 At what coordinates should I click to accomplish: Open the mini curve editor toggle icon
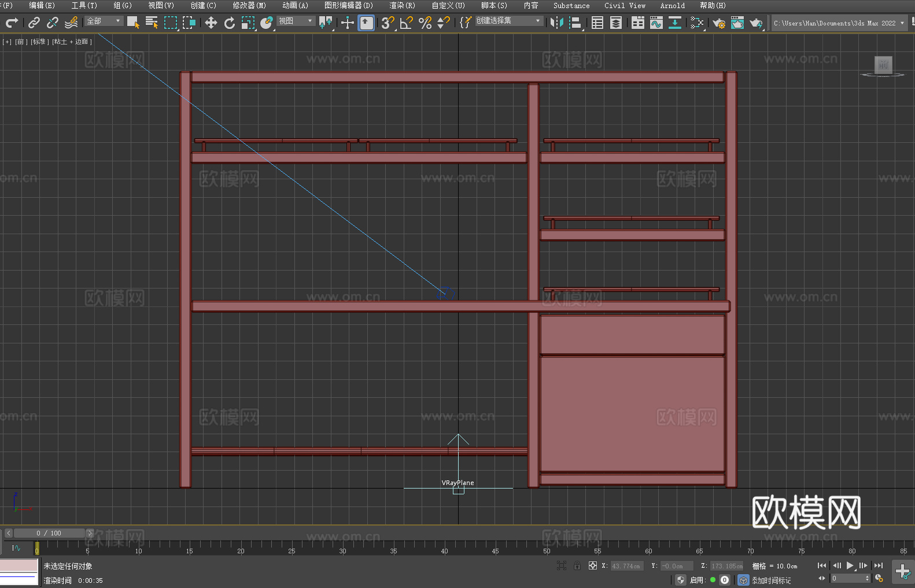tap(16, 548)
